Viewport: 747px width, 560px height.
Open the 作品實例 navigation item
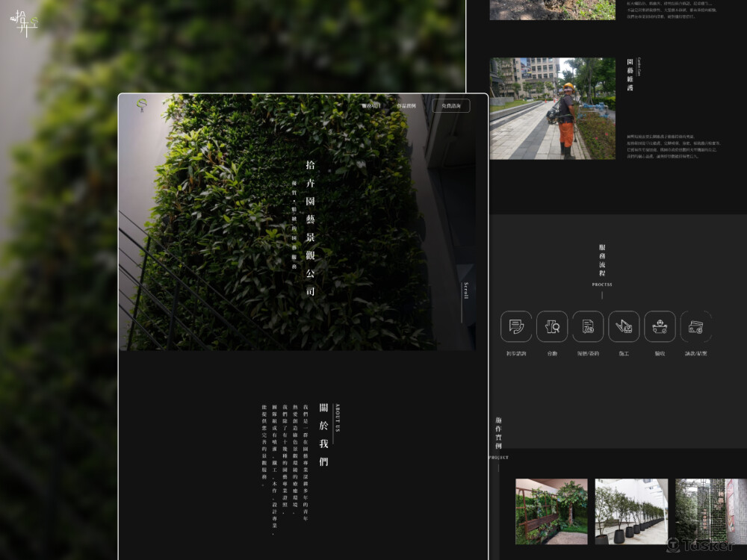(x=406, y=106)
